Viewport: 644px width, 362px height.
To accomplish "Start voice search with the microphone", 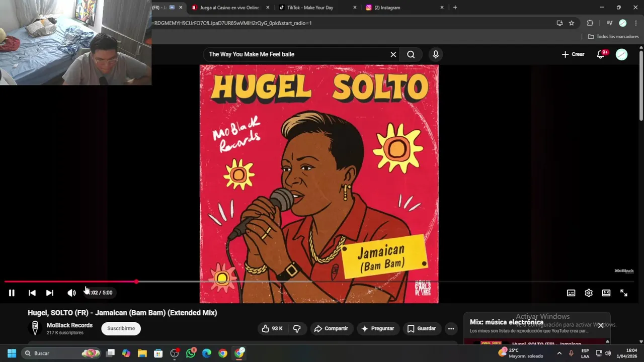I will [436, 54].
